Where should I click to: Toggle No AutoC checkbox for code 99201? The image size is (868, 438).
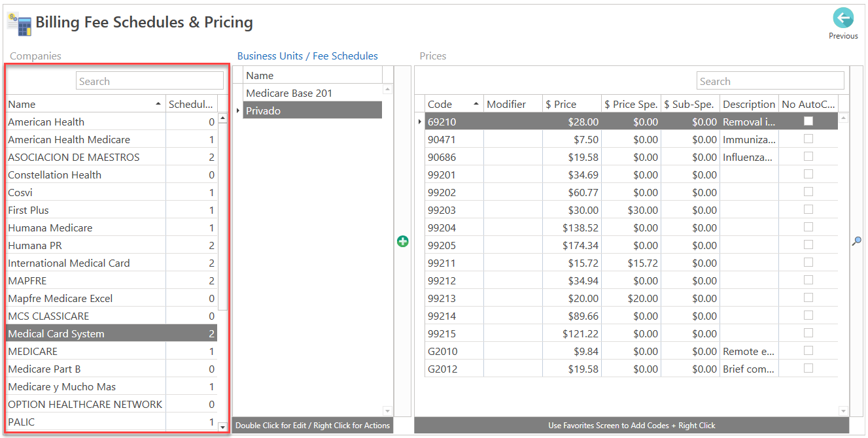click(x=808, y=174)
